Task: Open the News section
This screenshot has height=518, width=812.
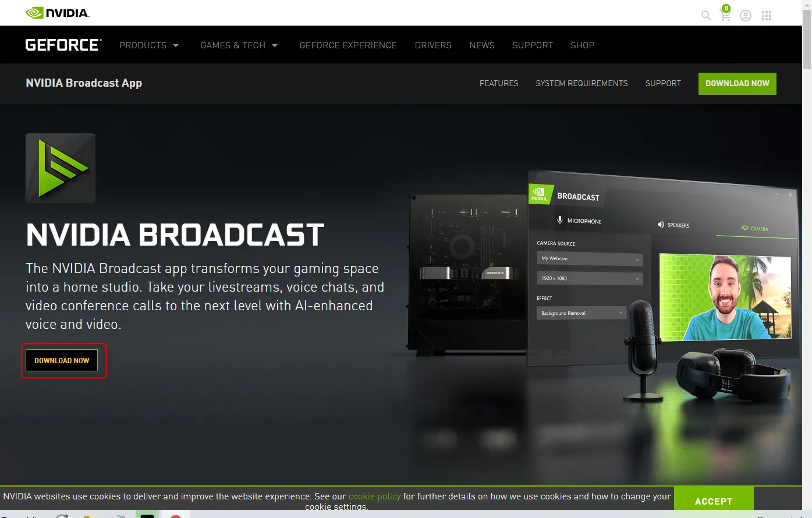Action: [x=482, y=45]
